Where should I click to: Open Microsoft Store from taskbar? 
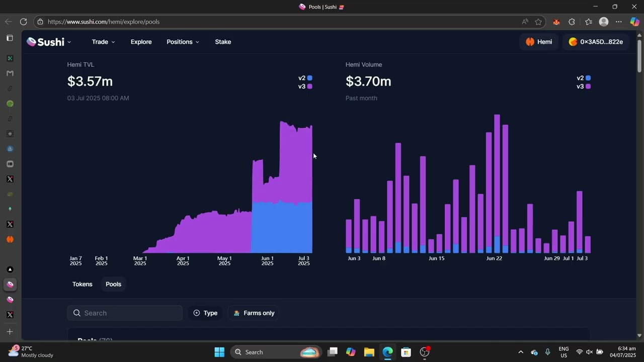406,352
